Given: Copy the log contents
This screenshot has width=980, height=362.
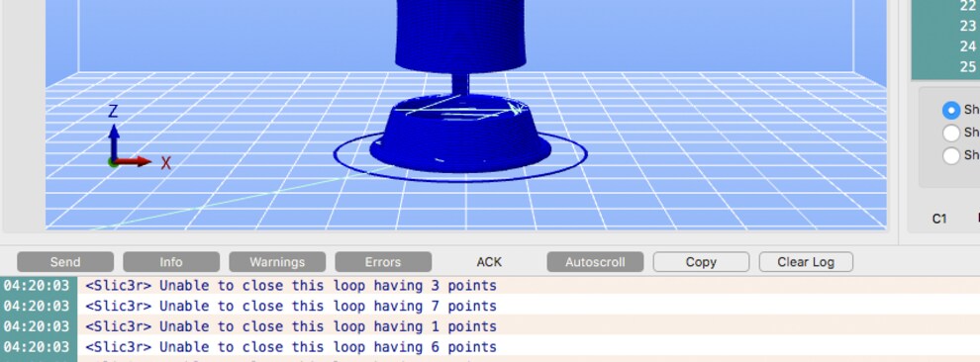Looking at the screenshot, I should 701,262.
